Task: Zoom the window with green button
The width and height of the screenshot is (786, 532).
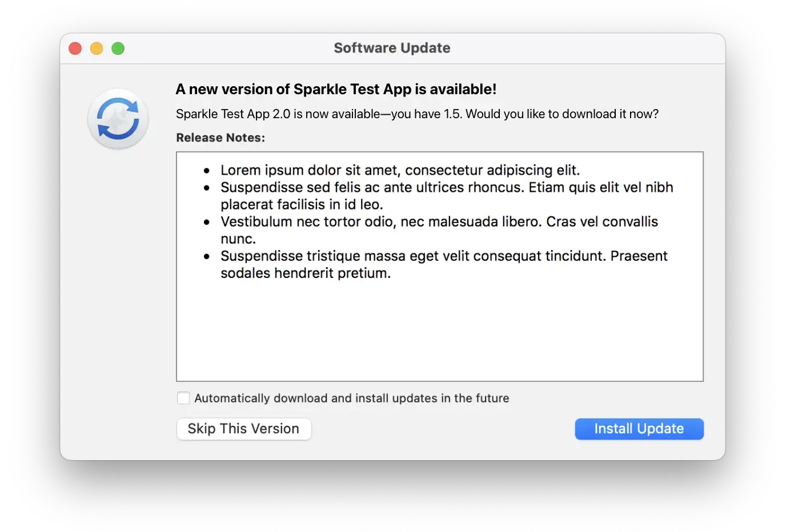Action: (118, 49)
